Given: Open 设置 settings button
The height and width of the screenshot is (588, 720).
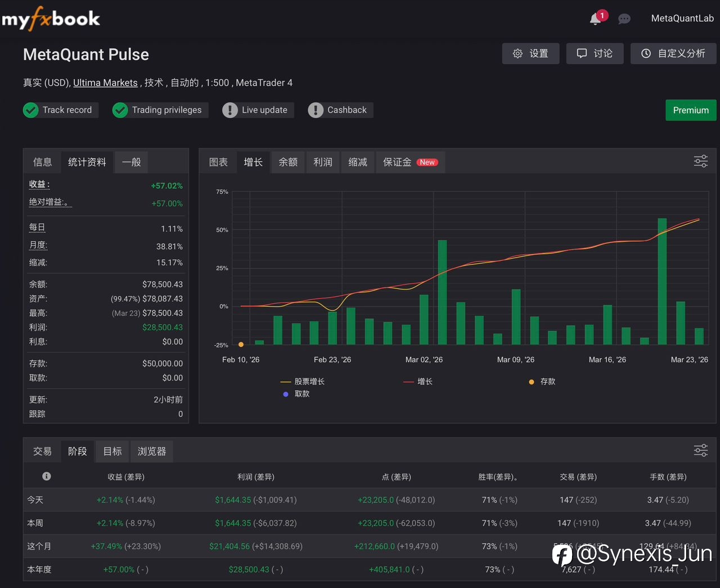Looking at the screenshot, I should pyautogui.click(x=530, y=53).
